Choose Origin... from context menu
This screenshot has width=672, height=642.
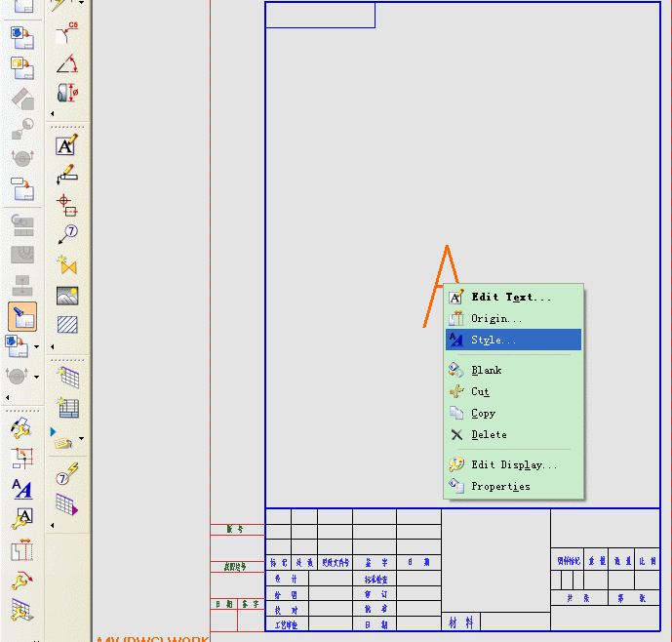513,318
